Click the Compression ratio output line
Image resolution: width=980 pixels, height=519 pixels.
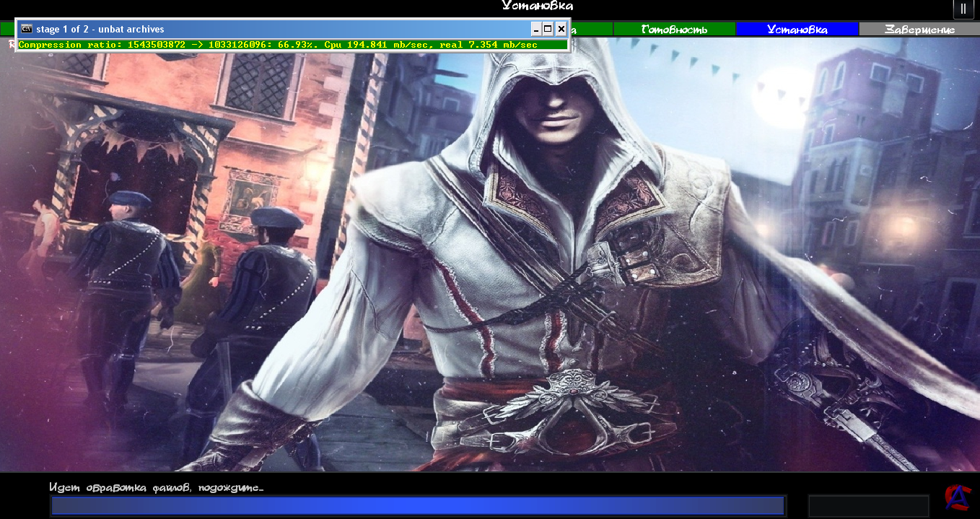pyautogui.click(x=278, y=45)
